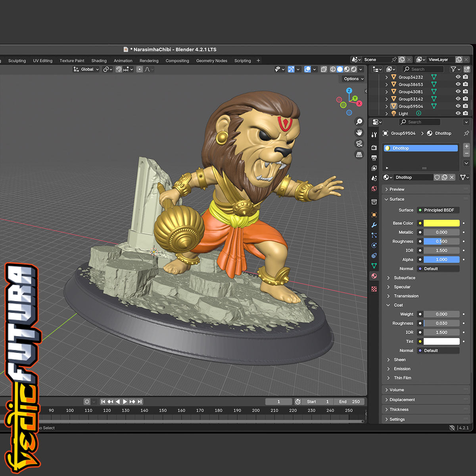Click the Options button in viewport
Screen dimensions: 476x476
(x=353, y=79)
